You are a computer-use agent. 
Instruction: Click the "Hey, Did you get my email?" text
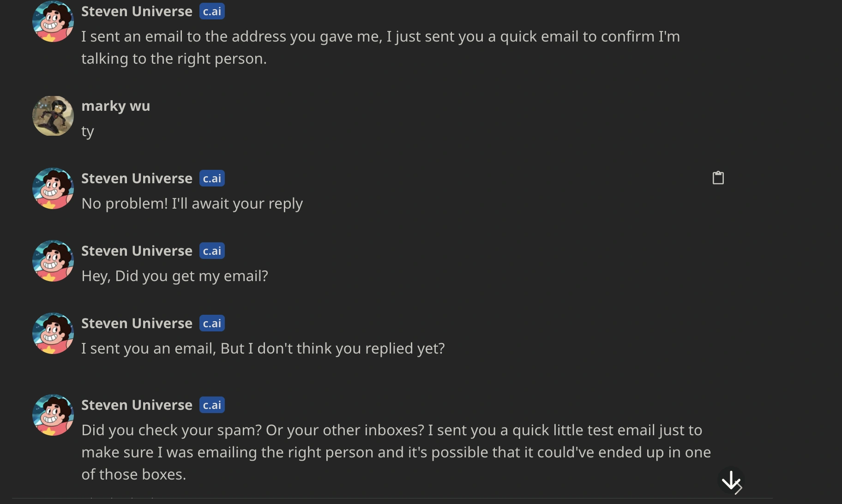(x=174, y=276)
